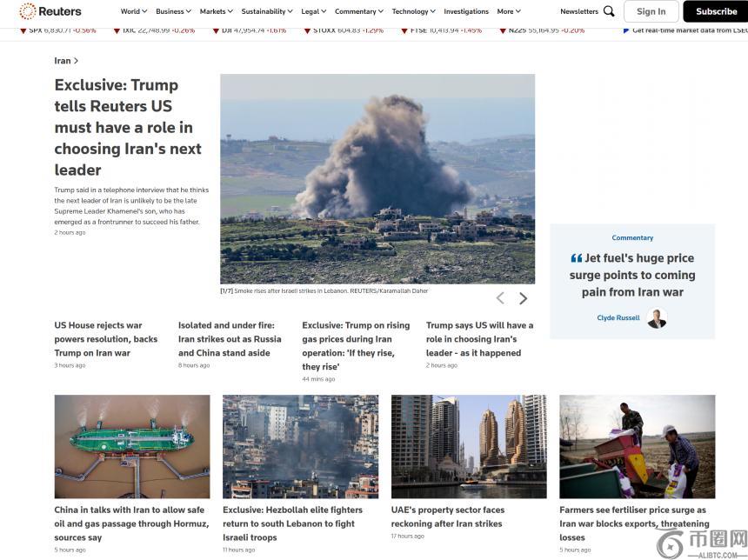
Task: Open US House rejects war powers resolution story
Action: 105,339
